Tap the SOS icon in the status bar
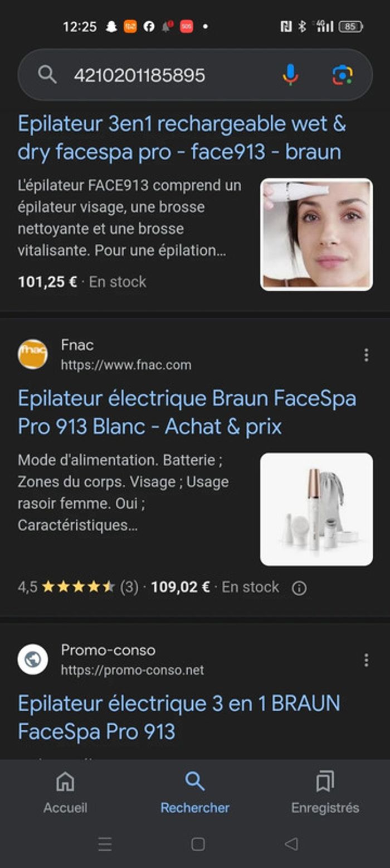The height and width of the screenshot is (868, 390). tap(186, 25)
